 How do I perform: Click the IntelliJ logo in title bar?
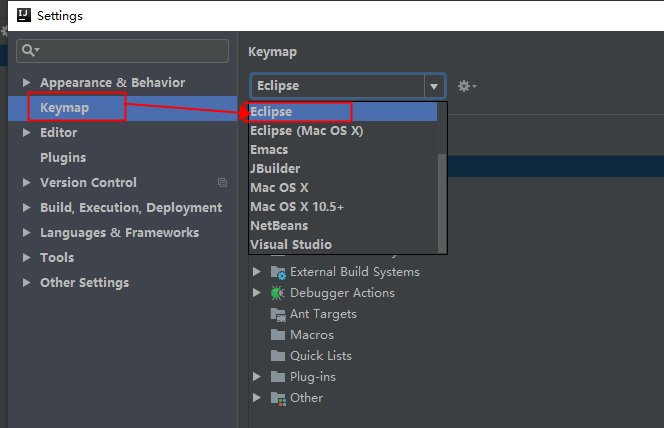[x=24, y=16]
